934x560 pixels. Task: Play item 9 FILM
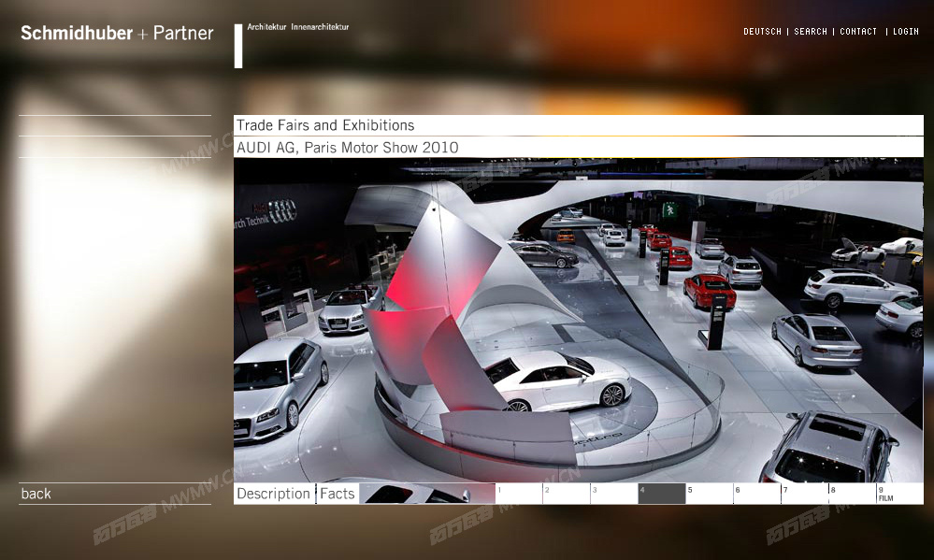(x=899, y=494)
